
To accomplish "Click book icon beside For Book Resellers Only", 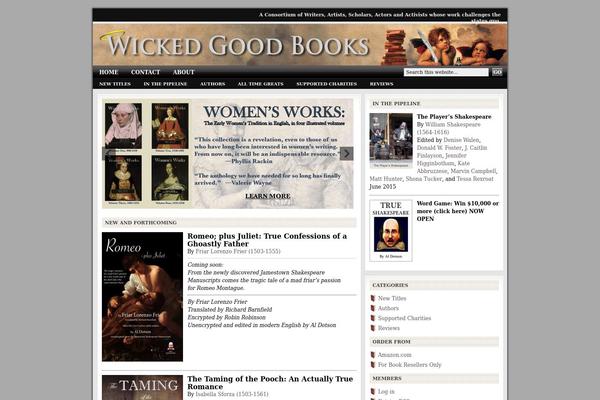I will tap(373, 365).
